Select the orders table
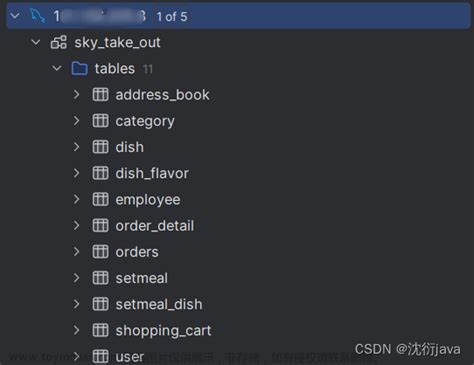Viewport: 474px width, 365px height. (x=137, y=252)
